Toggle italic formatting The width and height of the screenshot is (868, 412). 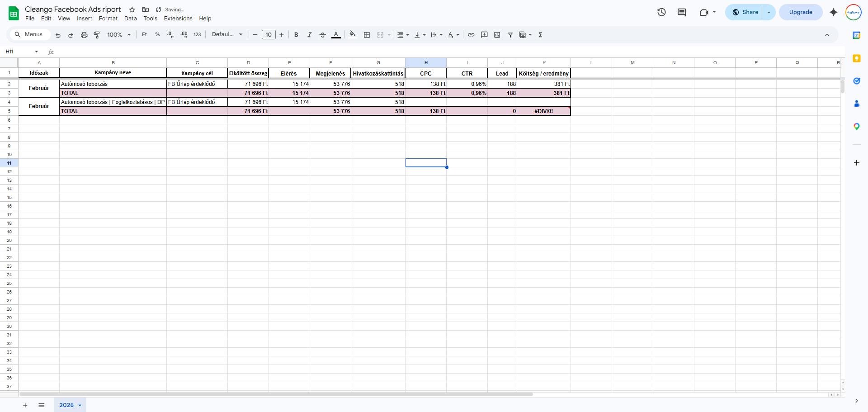coord(309,35)
